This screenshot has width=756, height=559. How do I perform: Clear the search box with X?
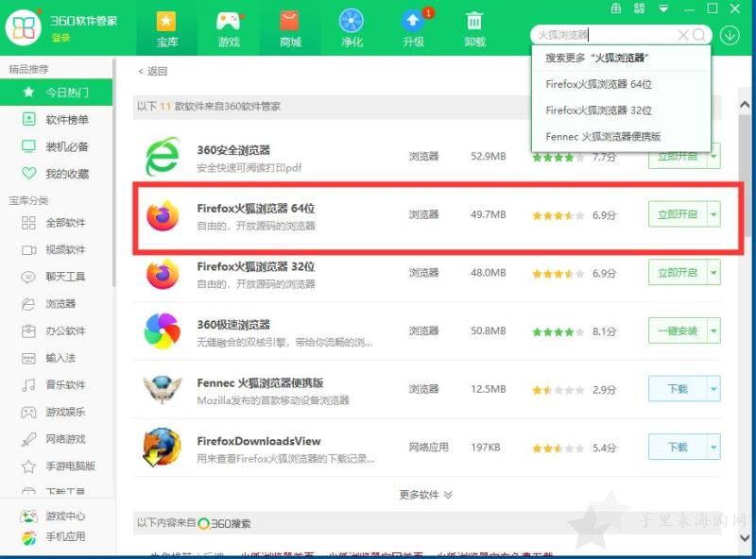682,35
